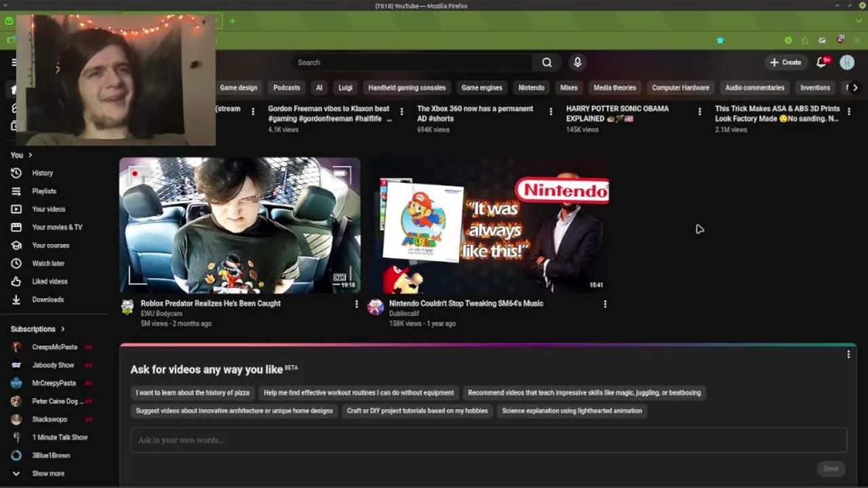Viewport: 868px width, 488px height.
Task: Select the Nintendo filter chip
Action: tap(532, 87)
